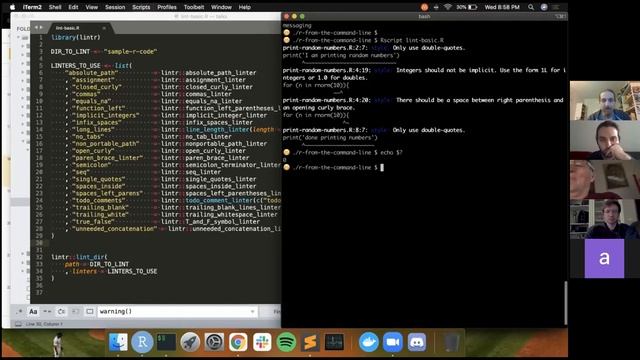The image size is (640, 360).
Task: Click the purple 'a' participant avatar tile
Action: tap(604, 258)
